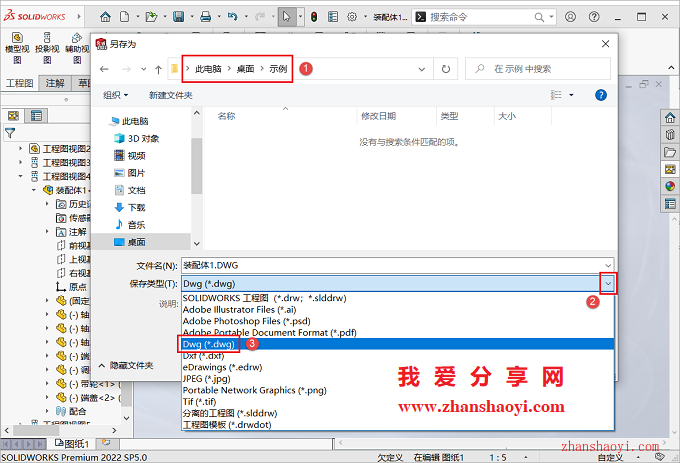Select 3D 对象 in navigation pane
This screenshot has width=680, height=463.
coord(137,138)
